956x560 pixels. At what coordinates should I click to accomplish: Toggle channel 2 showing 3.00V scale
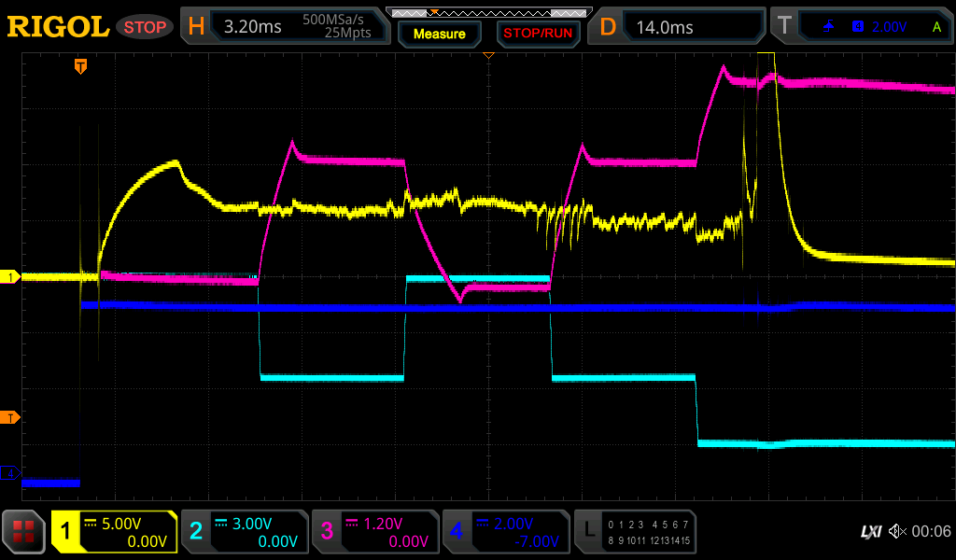tap(244, 532)
